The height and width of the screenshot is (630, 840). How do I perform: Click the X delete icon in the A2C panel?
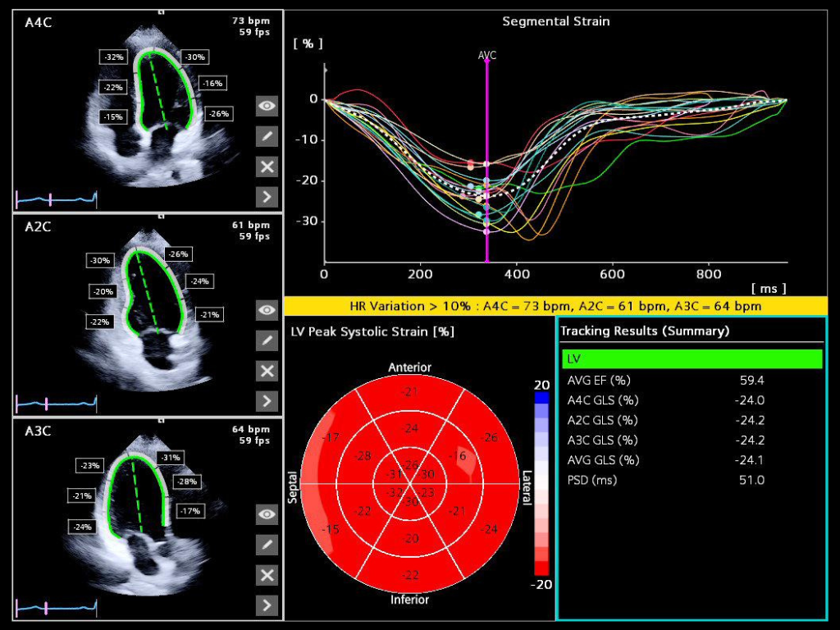[x=266, y=371]
